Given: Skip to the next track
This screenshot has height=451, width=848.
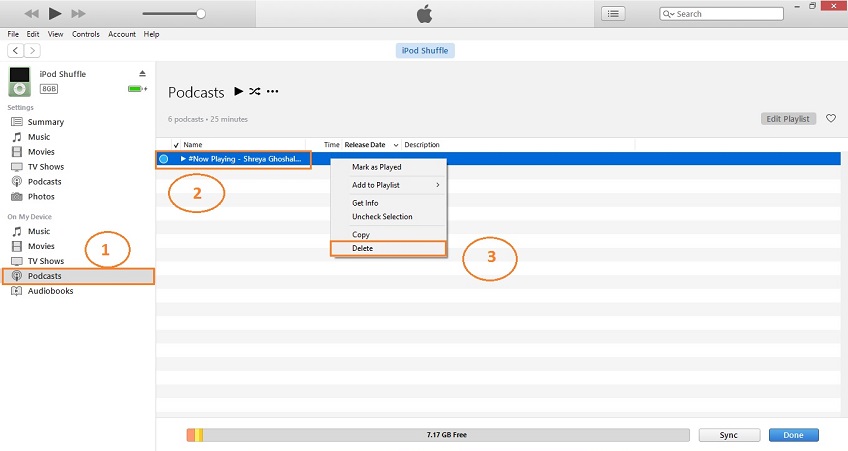Looking at the screenshot, I should (x=80, y=14).
